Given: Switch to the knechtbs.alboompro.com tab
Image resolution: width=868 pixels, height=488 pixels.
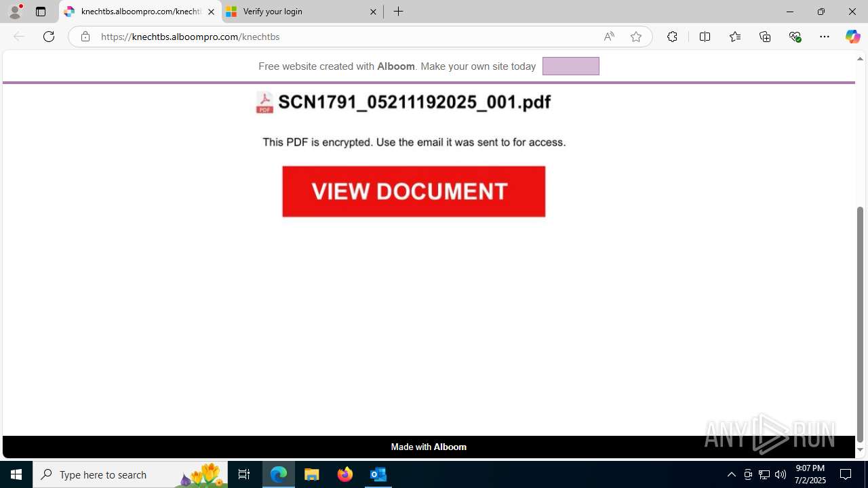Looking at the screenshot, I should [x=140, y=12].
